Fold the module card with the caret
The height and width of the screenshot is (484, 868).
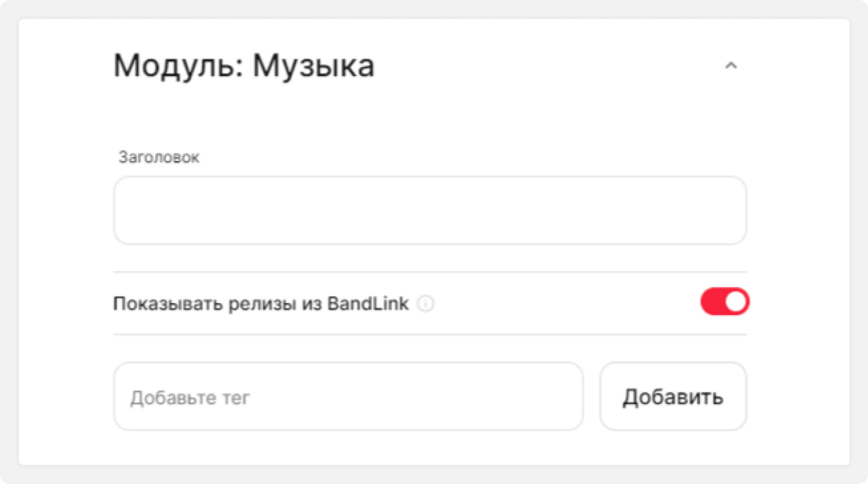[731, 66]
